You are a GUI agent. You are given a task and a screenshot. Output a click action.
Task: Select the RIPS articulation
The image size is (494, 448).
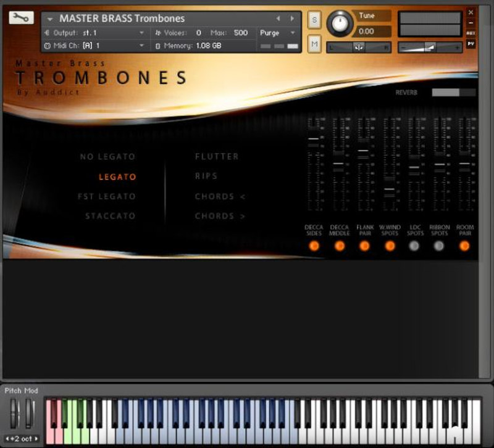pyautogui.click(x=206, y=176)
